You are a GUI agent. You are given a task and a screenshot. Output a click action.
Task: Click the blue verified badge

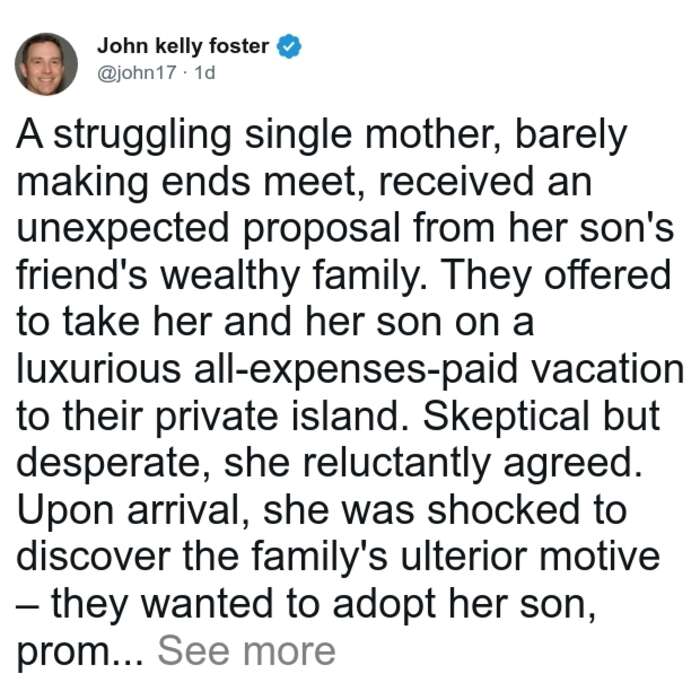pyautogui.click(x=289, y=46)
